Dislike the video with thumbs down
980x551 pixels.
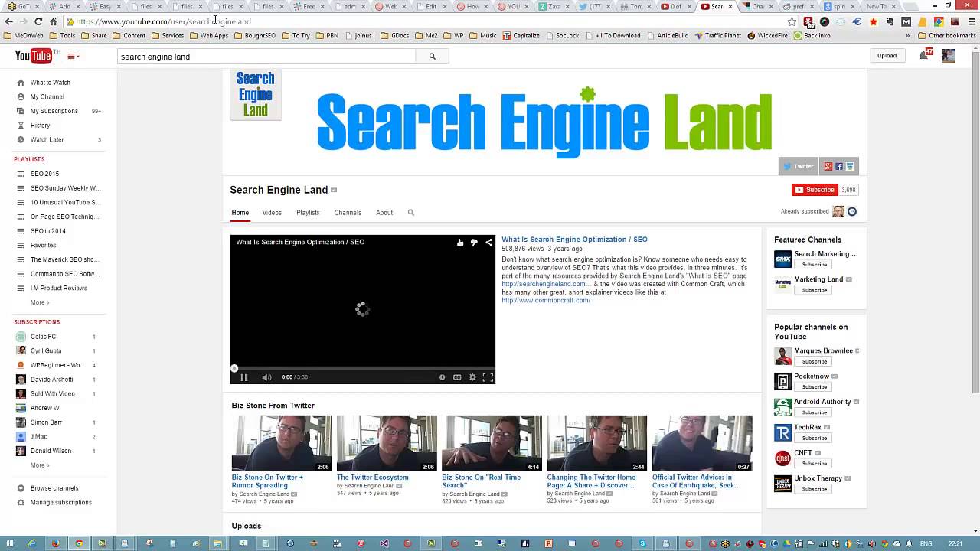tap(474, 243)
